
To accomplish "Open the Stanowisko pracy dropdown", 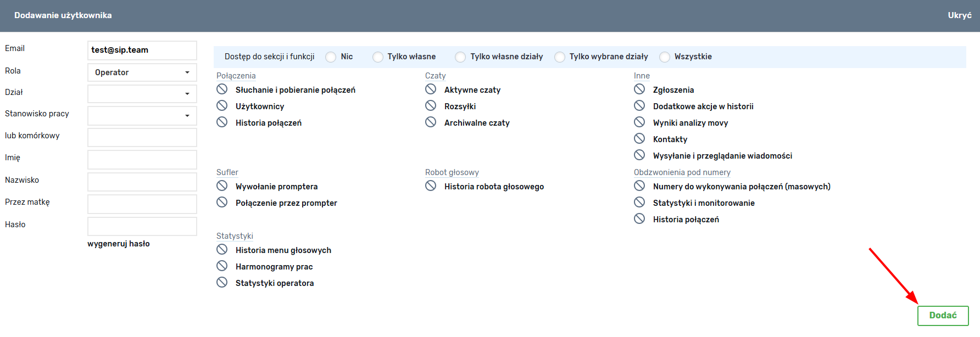I will tap(142, 116).
